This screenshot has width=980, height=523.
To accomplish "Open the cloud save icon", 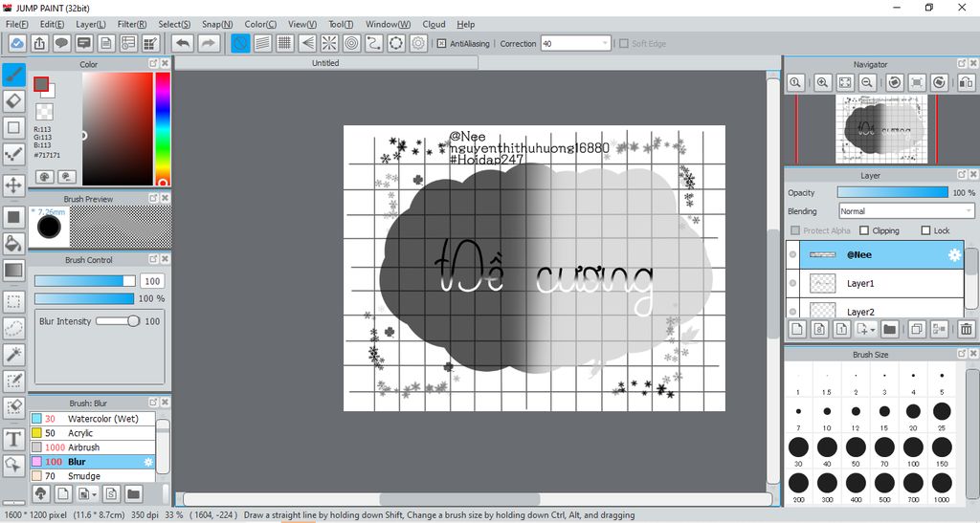I will pyautogui.click(x=17, y=43).
